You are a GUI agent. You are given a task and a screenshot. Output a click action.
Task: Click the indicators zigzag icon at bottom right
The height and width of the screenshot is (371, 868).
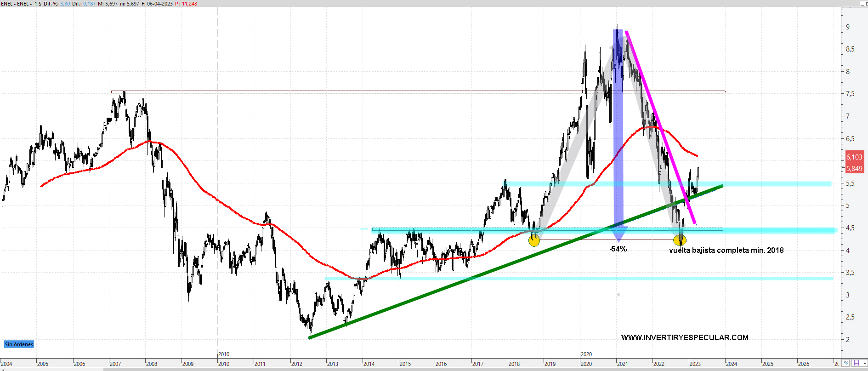click(846, 363)
